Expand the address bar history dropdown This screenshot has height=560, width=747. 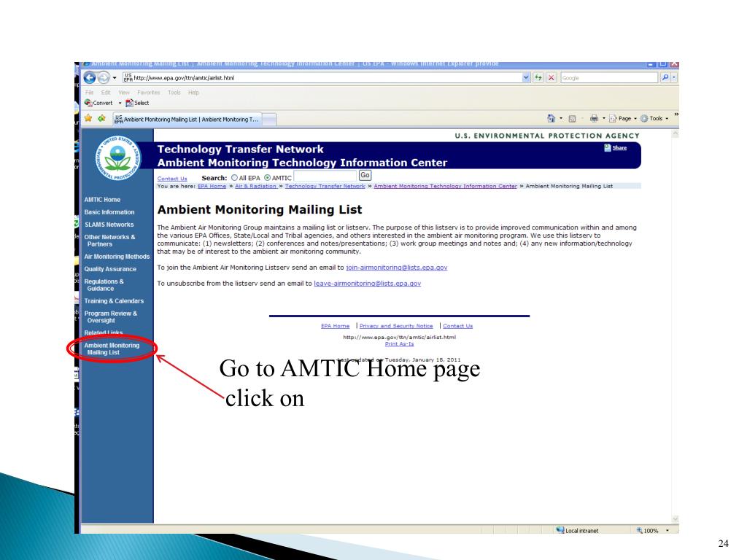526,77
